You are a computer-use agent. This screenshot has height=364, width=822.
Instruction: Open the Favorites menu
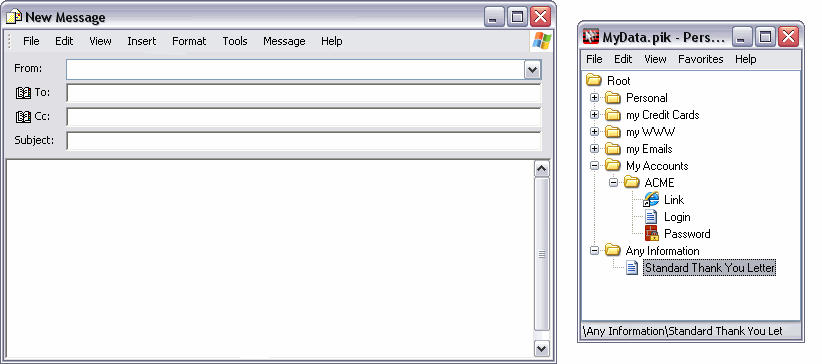tap(700, 59)
